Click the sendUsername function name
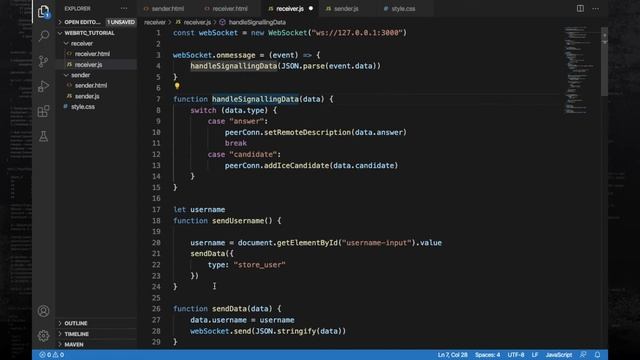640x360 pixels. [238, 221]
